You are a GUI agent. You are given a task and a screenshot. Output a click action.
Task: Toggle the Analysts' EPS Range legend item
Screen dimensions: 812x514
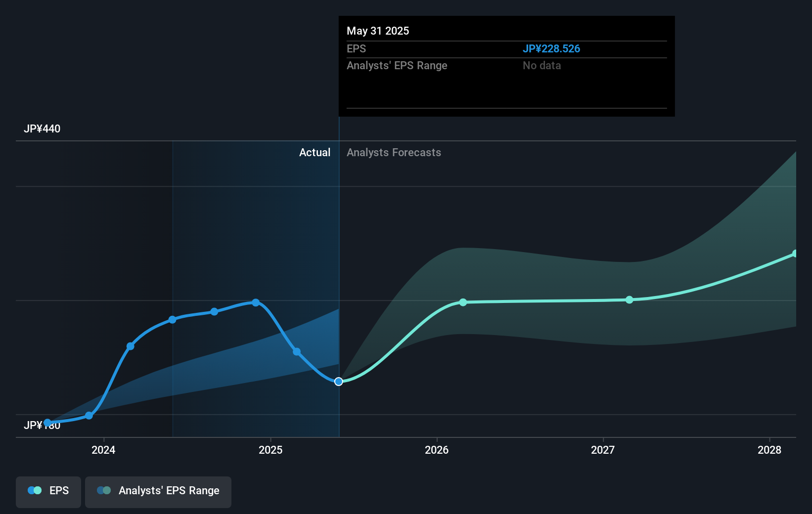[x=158, y=491]
